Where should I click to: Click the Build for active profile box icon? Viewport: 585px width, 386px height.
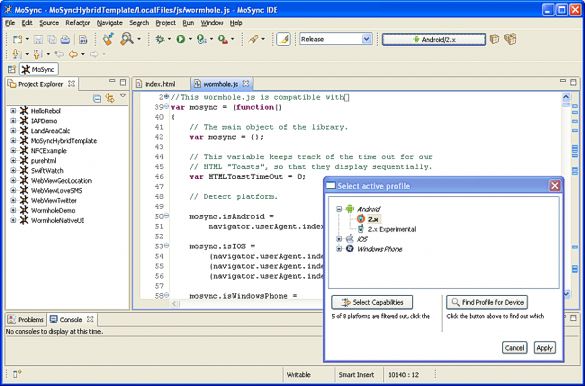point(494,39)
